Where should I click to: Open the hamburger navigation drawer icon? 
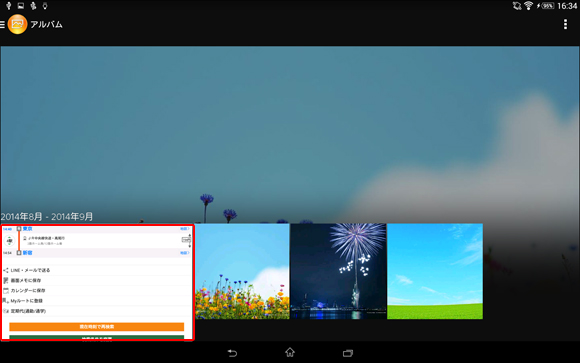2,24
